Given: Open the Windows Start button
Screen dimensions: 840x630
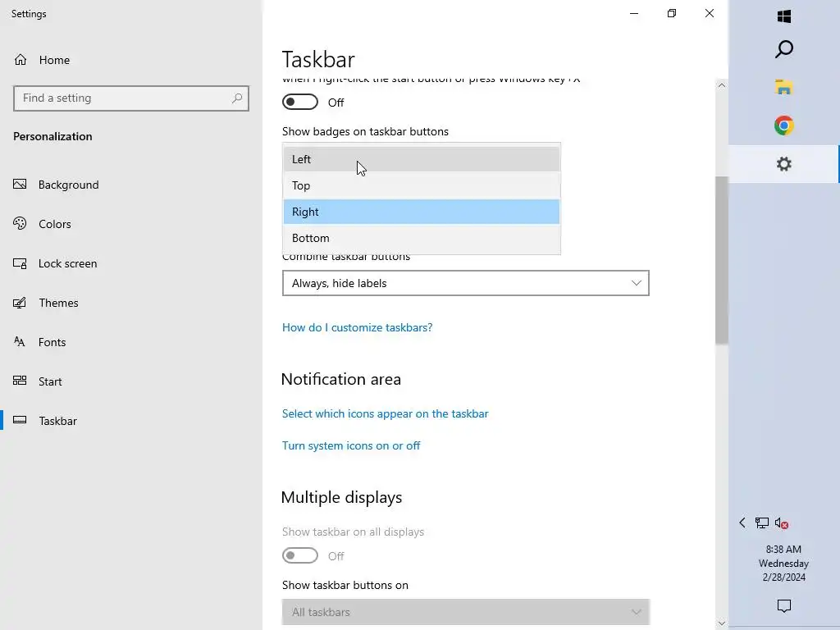Looking at the screenshot, I should pyautogui.click(x=783, y=16).
